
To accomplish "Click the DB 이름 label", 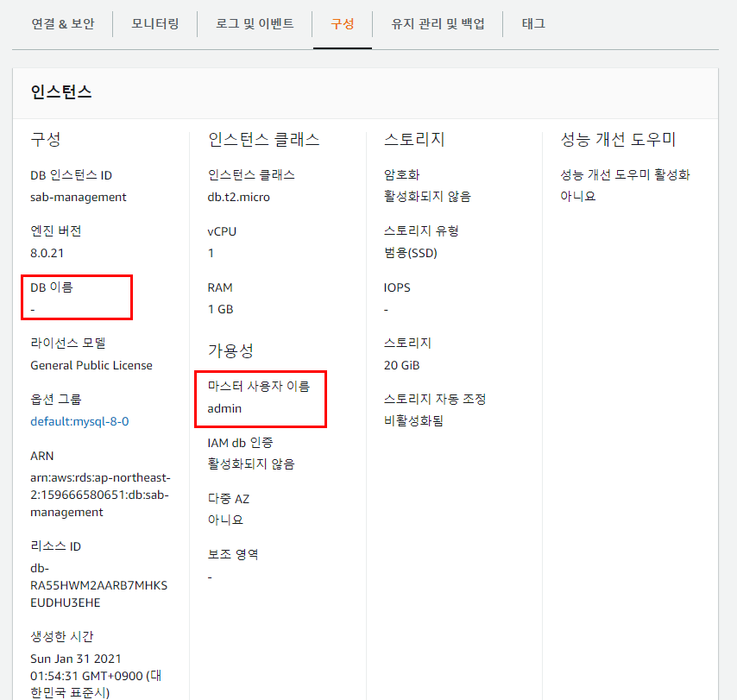I will point(51,287).
